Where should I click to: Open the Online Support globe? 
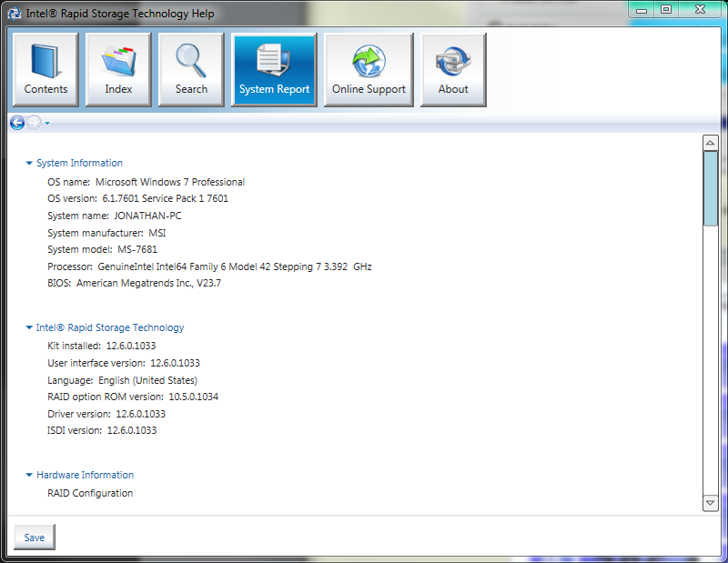point(369,70)
